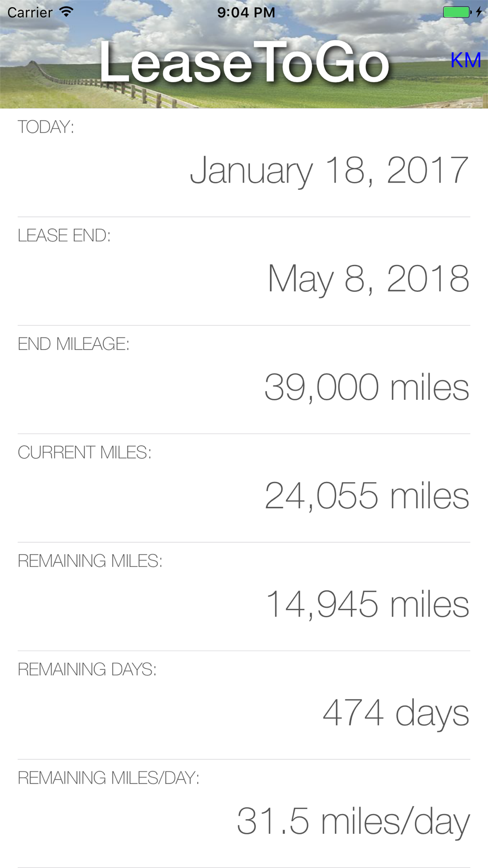Tap the battery status icon
The width and height of the screenshot is (488, 868).
point(456,12)
